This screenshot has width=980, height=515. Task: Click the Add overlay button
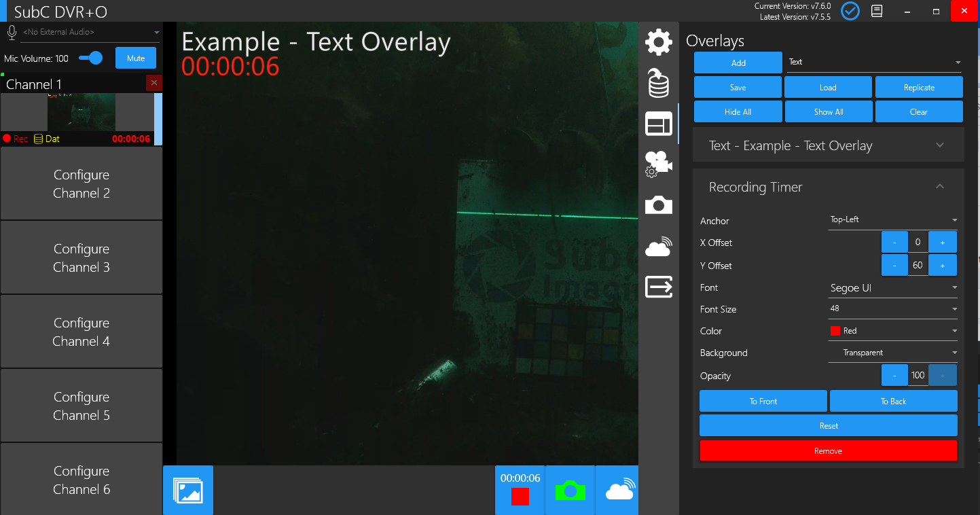pyautogui.click(x=738, y=63)
